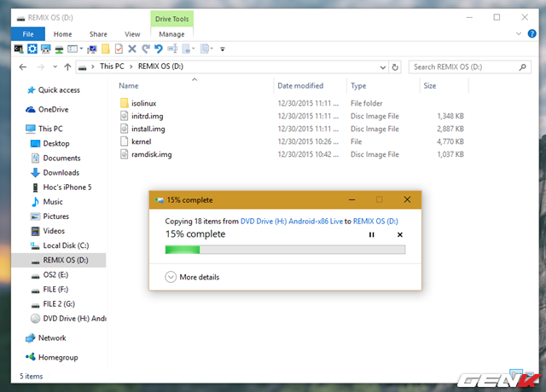Click the Delete X toolbar icon
The height and width of the screenshot is (392, 546).
click(x=132, y=49)
